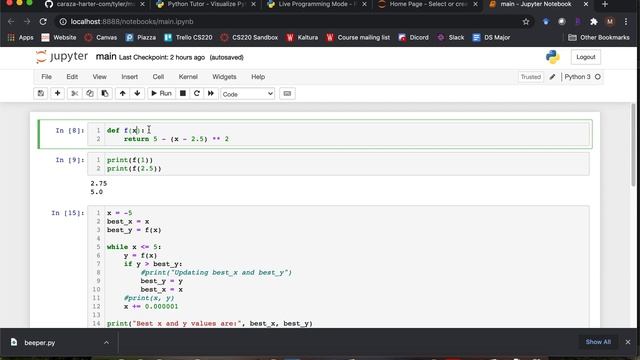Open the Kernel menu
The height and width of the screenshot is (360, 640).
tap(188, 77)
